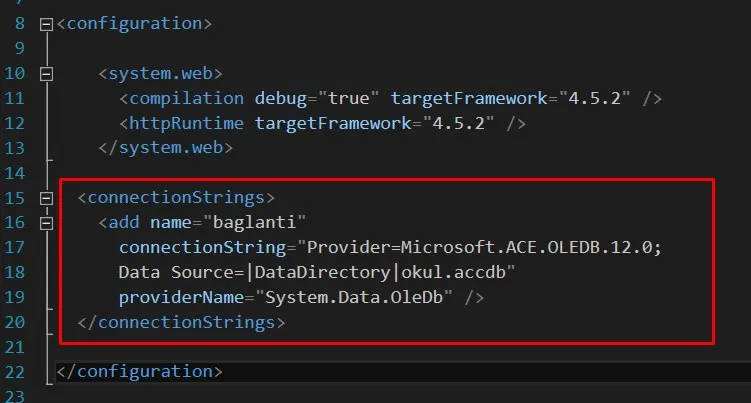Collapse the system.web section fold box
The image size is (751, 403).
pos(46,74)
